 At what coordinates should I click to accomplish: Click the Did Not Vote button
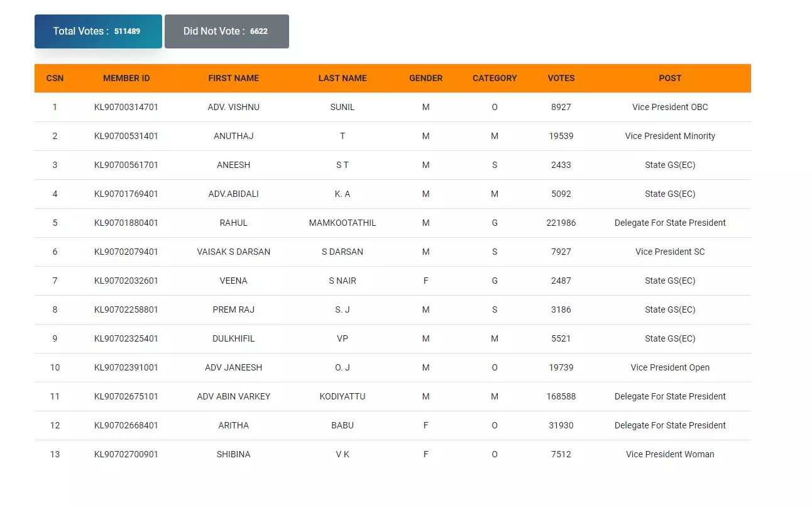point(226,31)
